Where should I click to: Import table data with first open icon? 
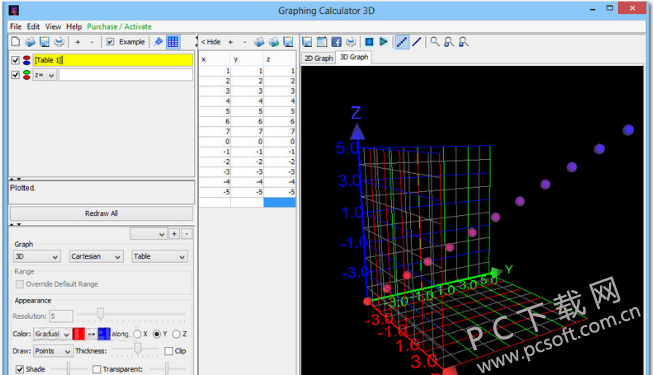pos(259,42)
